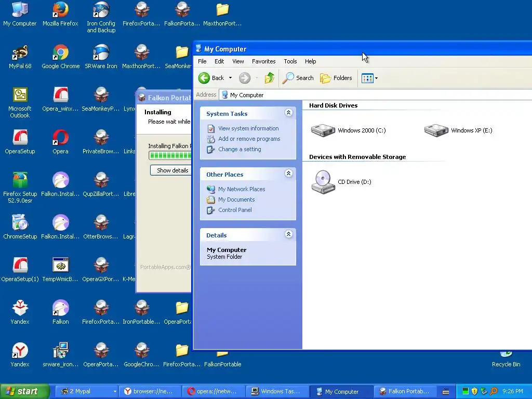The height and width of the screenshot is (399, 532).
Task: Toggle the Folders pane button
Action: pos(336,78)
